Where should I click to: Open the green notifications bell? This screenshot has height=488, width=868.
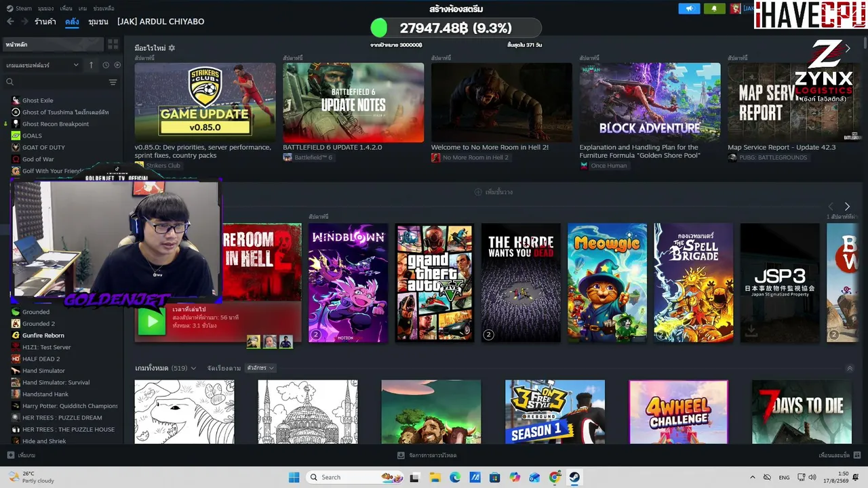714,9
